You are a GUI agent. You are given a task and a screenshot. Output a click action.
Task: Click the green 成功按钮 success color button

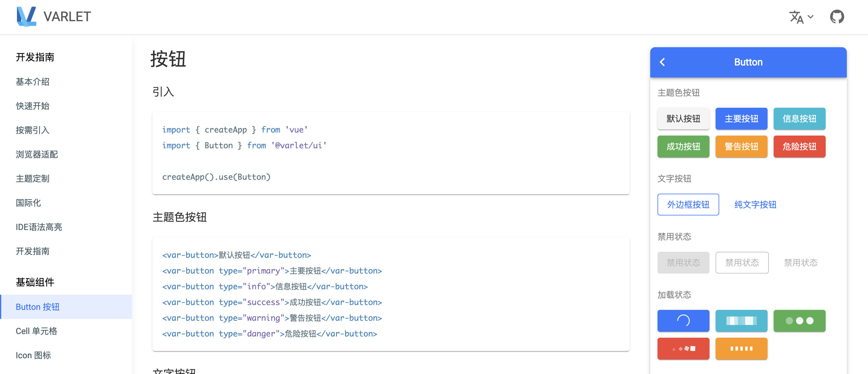pyautogui.click(x=683, y=146)
